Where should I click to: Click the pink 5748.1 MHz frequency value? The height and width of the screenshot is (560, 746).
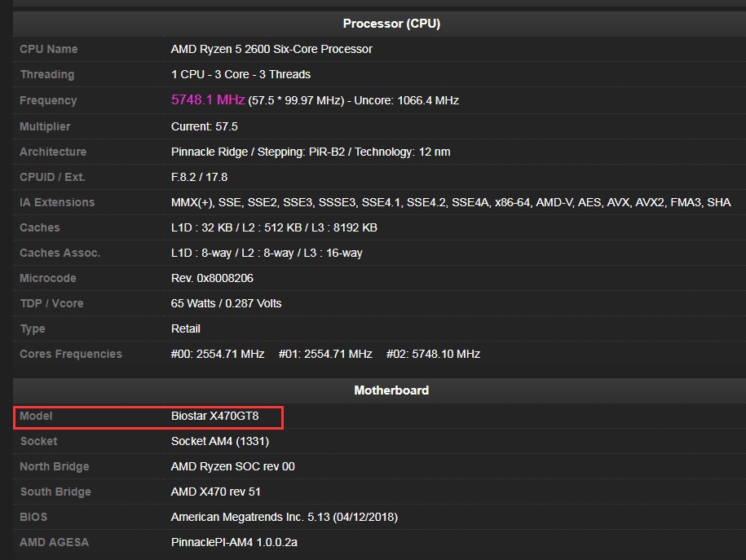coord(208,99)
